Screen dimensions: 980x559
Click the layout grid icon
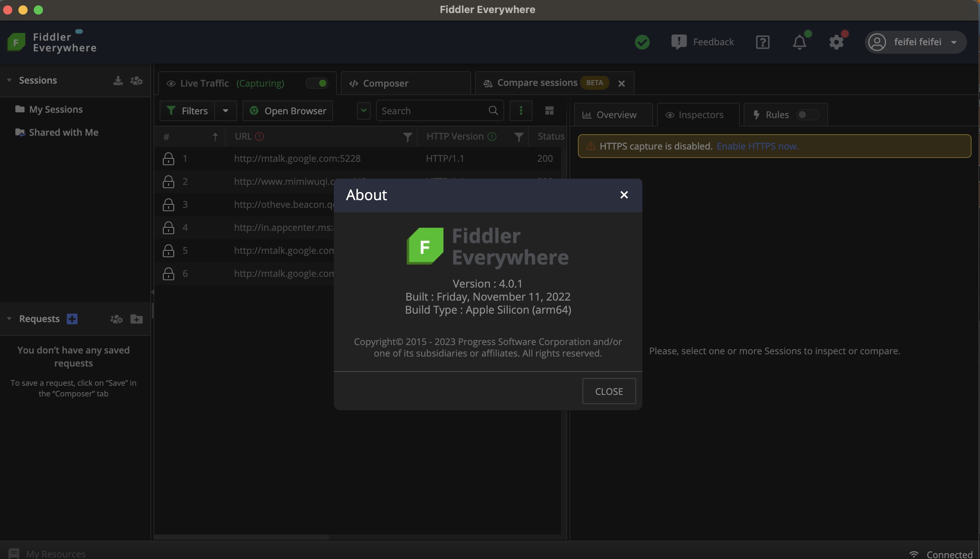pyautogui.click(x=549, y=110)
